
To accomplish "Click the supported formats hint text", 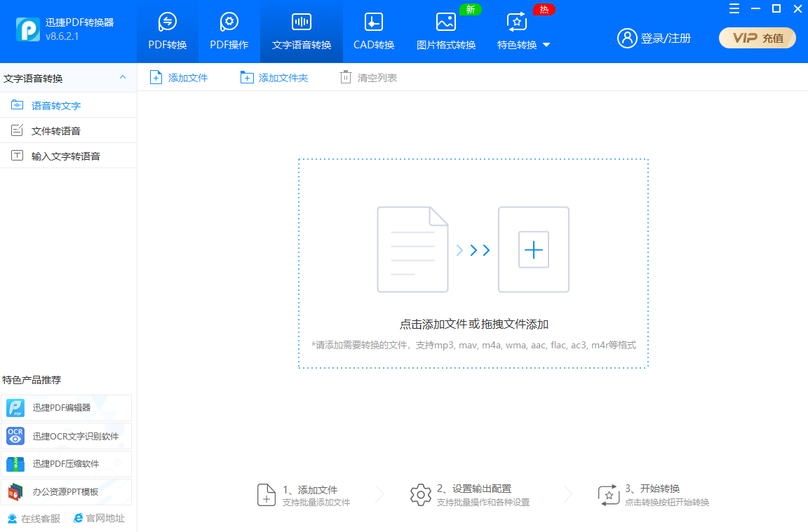I will [473, 345].
